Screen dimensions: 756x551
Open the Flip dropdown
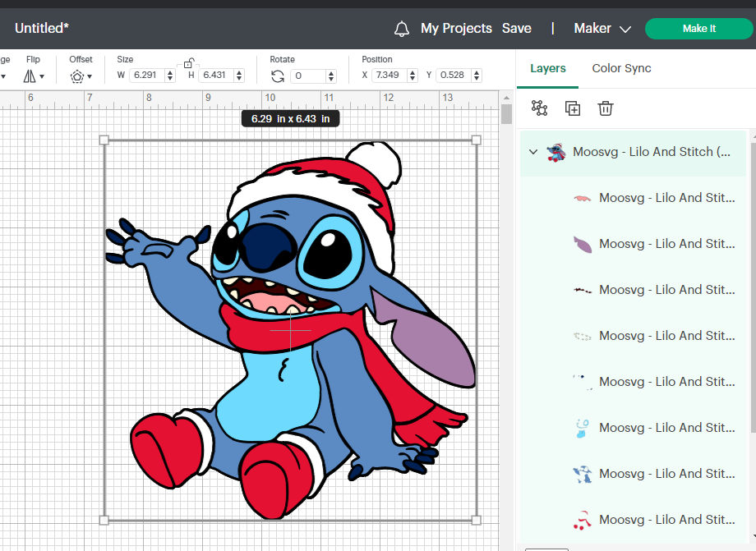33,76
